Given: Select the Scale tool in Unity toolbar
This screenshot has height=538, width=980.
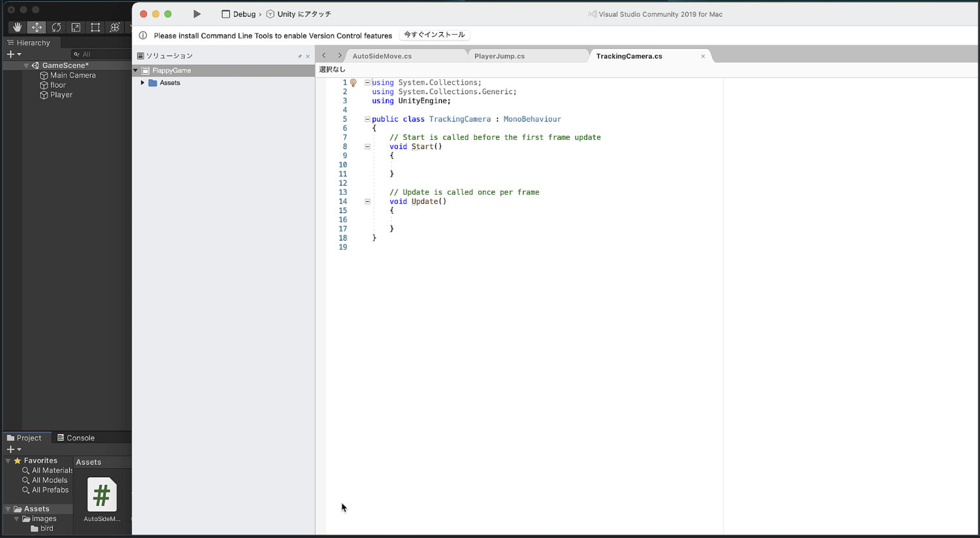Looking at the screenshot, I should click(x=76, y=27).
